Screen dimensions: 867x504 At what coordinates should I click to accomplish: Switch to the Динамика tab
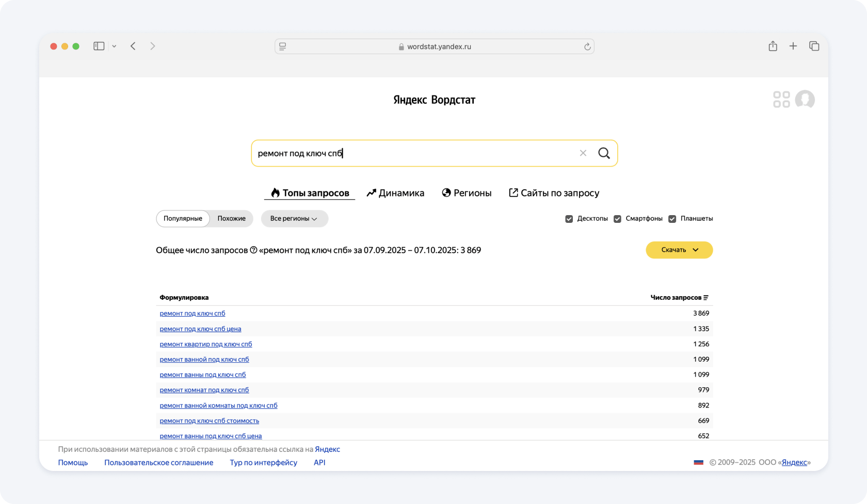click(x=395, y=193)
